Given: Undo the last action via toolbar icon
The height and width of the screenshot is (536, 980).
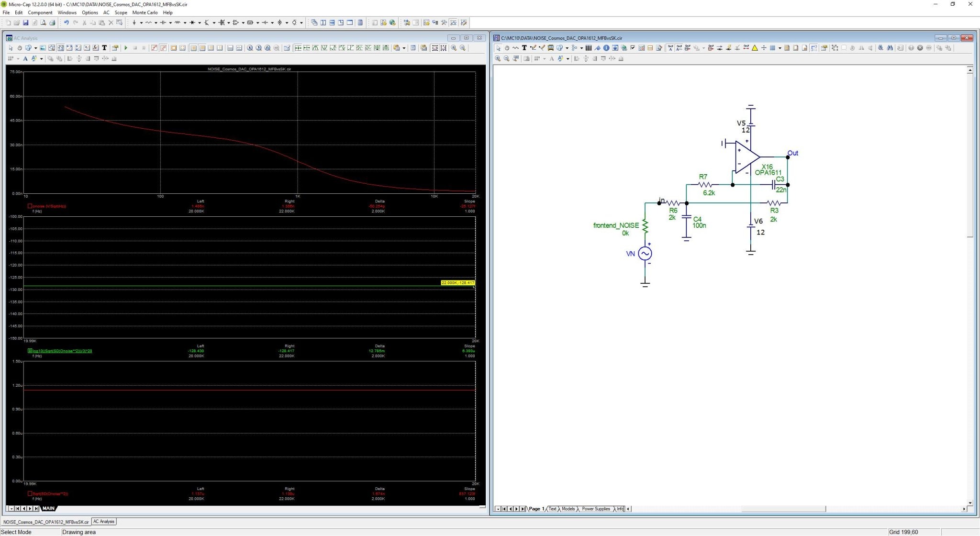Looking at the screenshot, I should coord(67,22).
